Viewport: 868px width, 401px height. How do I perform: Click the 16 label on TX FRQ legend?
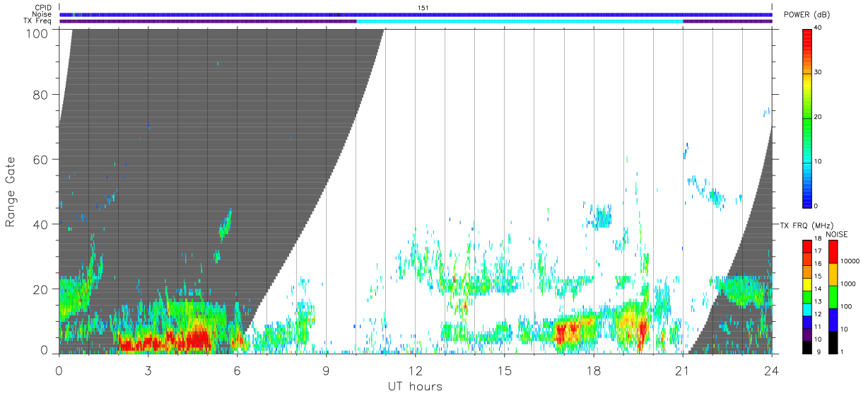point(819,264)
